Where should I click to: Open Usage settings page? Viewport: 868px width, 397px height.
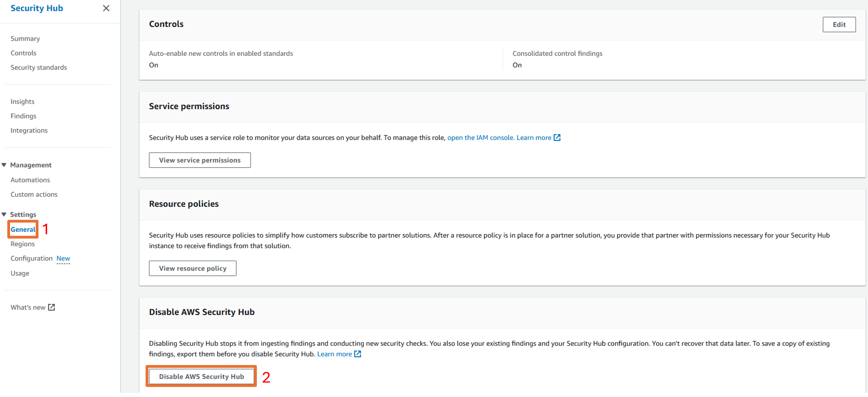(20, 273)
